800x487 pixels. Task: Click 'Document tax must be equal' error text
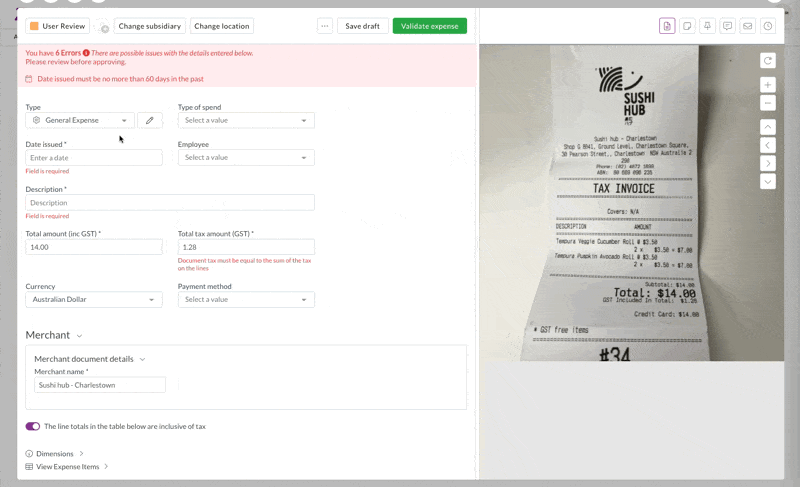(244, 264)
